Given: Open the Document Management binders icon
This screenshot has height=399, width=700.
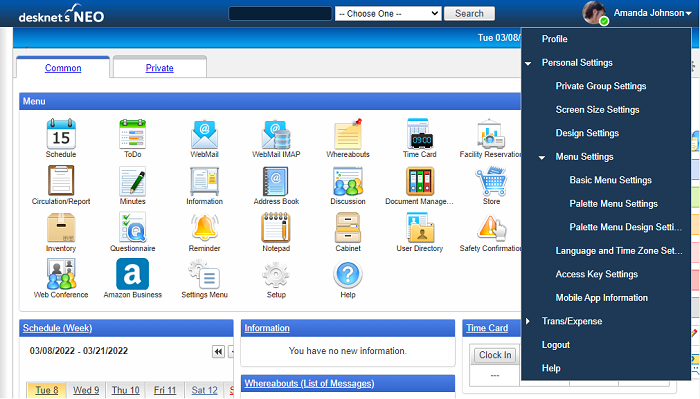Looking at the screenshot, I should pos(420,181).
